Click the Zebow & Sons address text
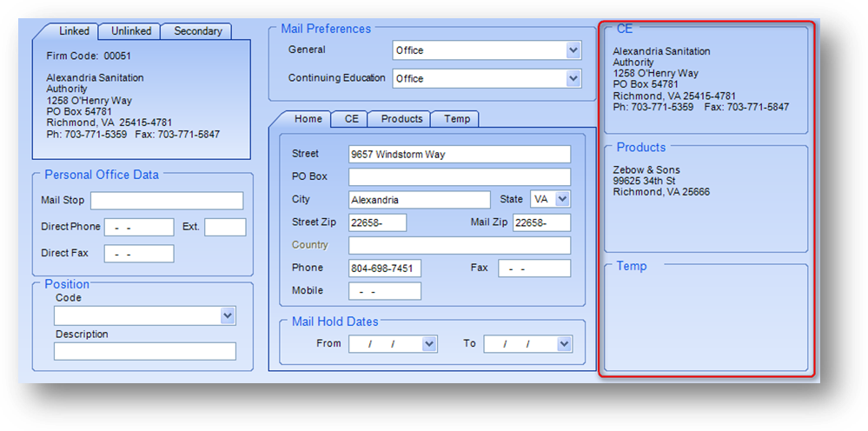 (646, 169)
